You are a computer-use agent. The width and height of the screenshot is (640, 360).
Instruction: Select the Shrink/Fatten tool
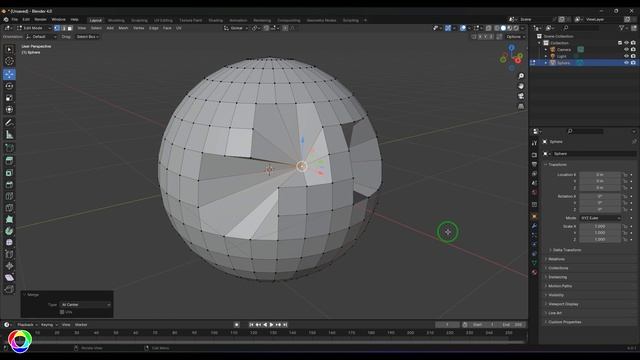pos(9,266)
